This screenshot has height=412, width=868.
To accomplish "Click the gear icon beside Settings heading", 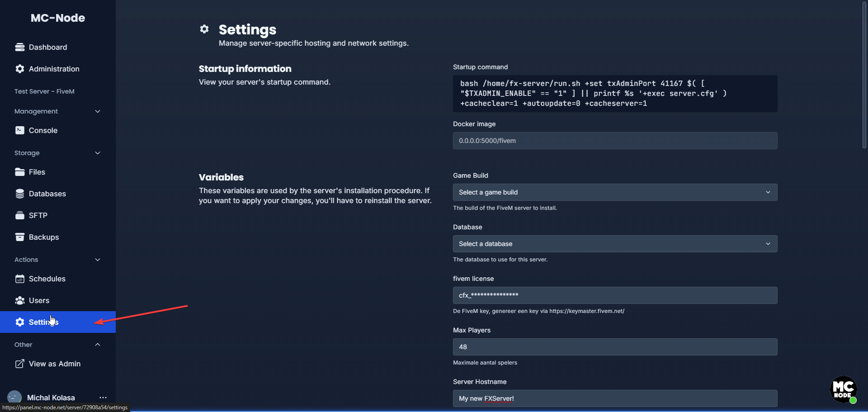I will [204, 29].
